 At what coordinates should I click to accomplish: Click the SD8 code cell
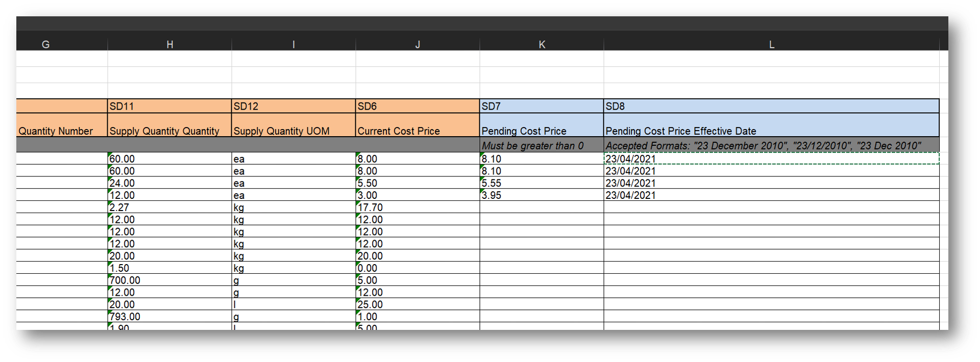[x=771, y=106]
